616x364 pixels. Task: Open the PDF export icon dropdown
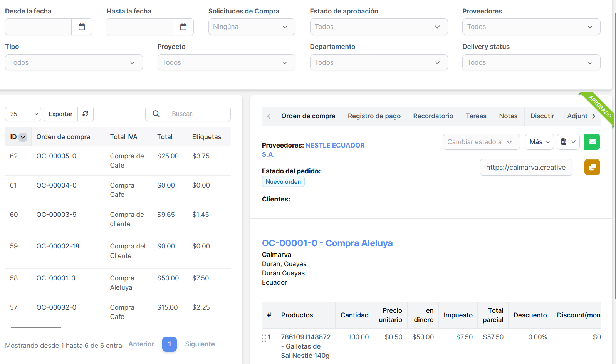pos(568,142)
